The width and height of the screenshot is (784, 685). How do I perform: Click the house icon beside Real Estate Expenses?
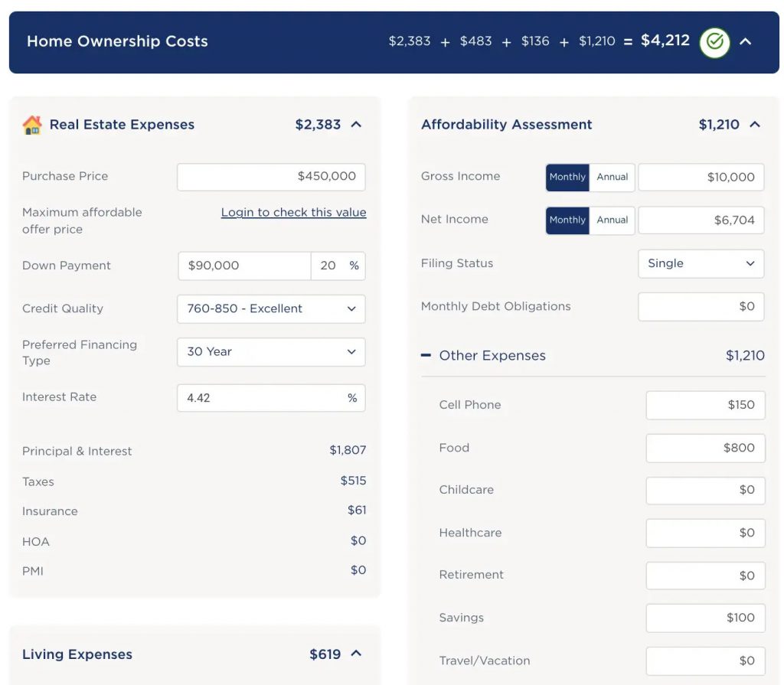point(32,125)
